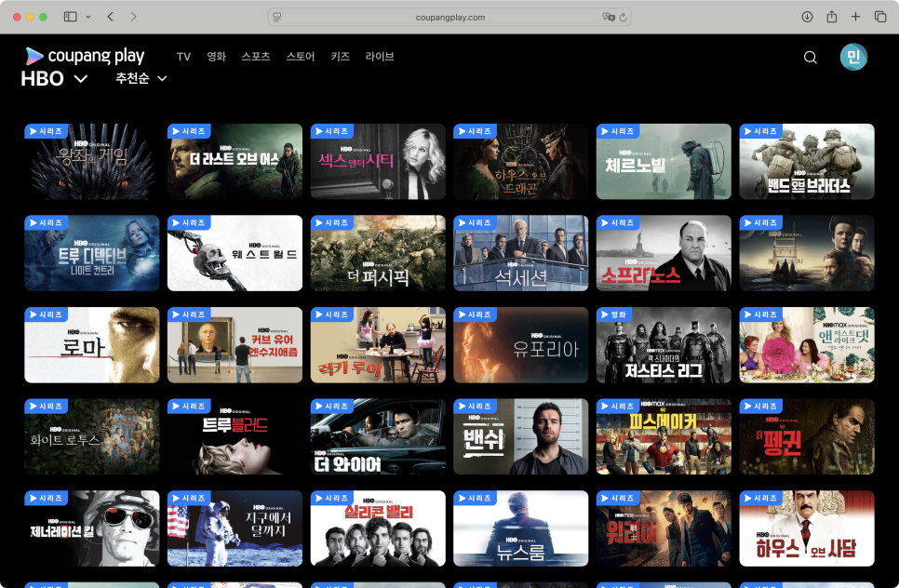899x588 pixels.
Task: Toggle the Safari sidebar icon
Action: pos(71,17)
